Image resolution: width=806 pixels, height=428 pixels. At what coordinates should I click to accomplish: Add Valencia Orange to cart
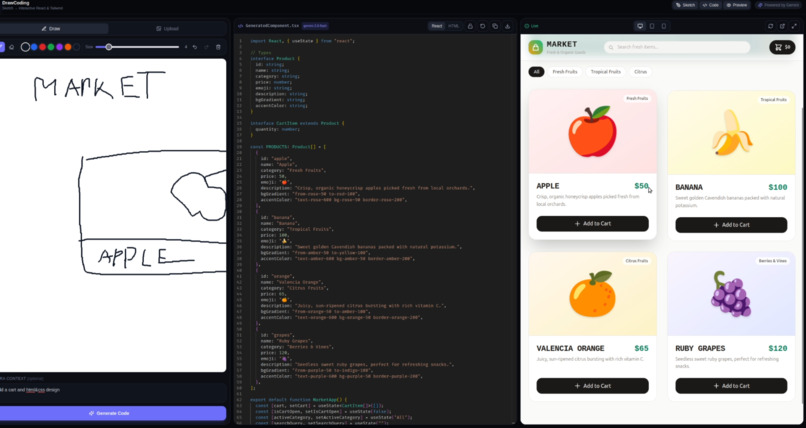click(x=592, y=386)
